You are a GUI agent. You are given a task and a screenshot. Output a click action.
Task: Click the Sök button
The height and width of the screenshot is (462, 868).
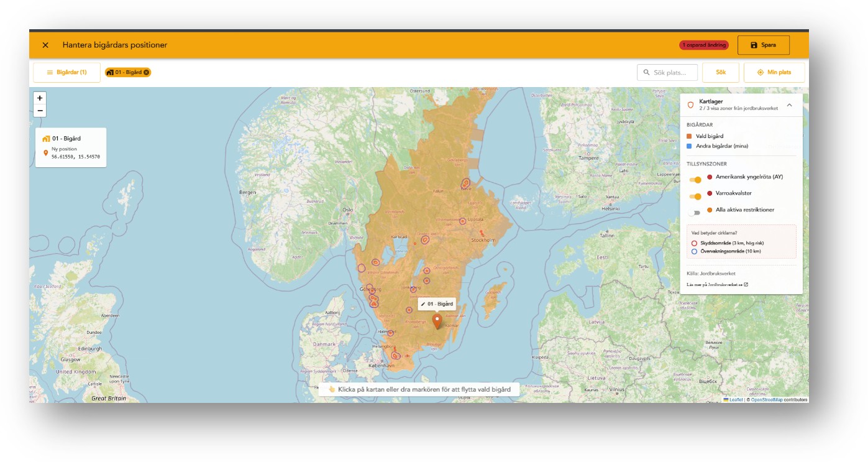coord(721,73)
